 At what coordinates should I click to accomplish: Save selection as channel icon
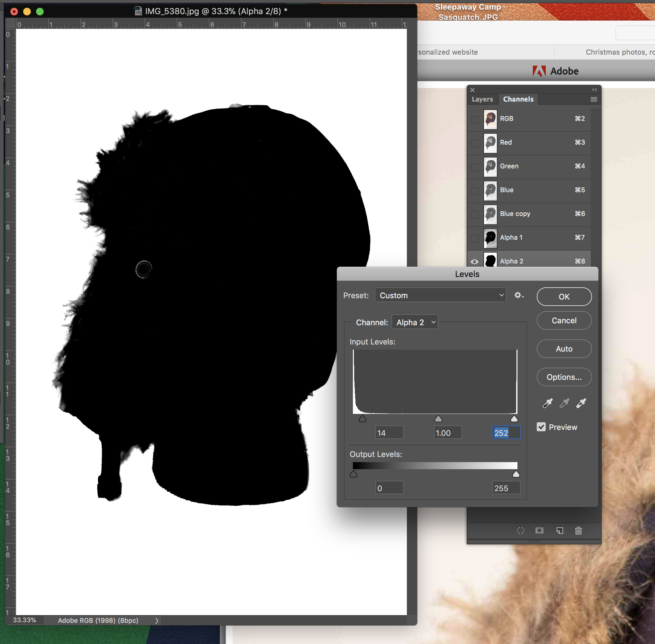pyautogui.click(x=539, y=530)
